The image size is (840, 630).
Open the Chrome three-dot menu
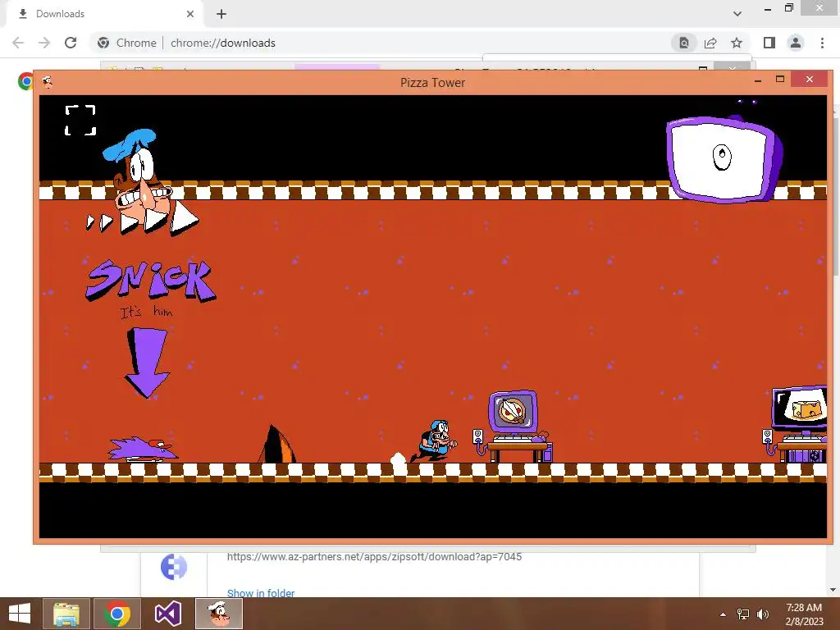822,43
